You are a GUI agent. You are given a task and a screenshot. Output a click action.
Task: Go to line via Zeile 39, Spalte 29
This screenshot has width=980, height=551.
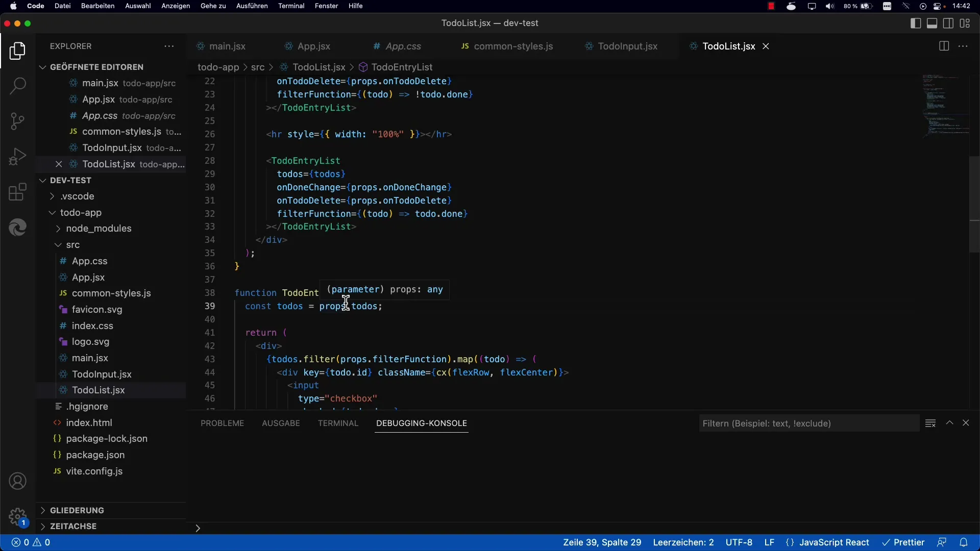tap(602, 542)
